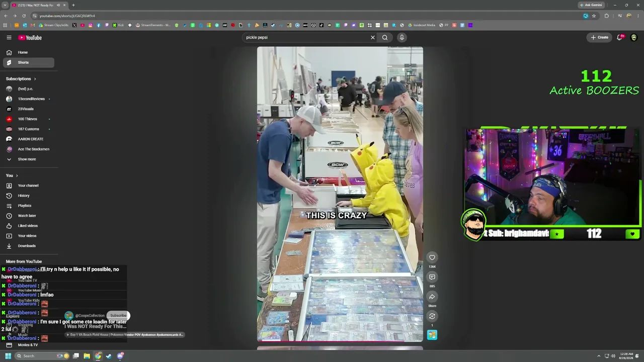Open the tab search dropdown arrow

(x=5, y=5)
